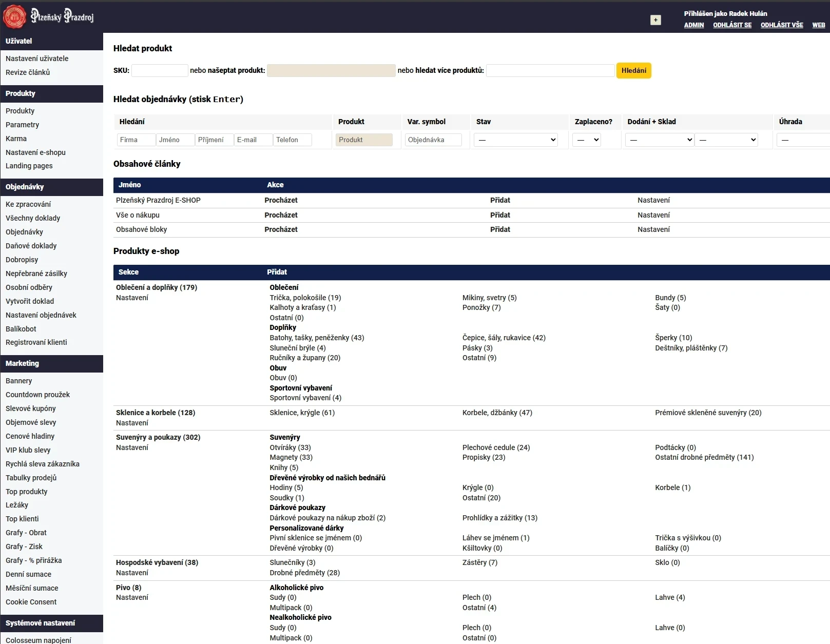Click the plus icon in header
This screenshot has height=644, width=830.
(x=655, y=20)
